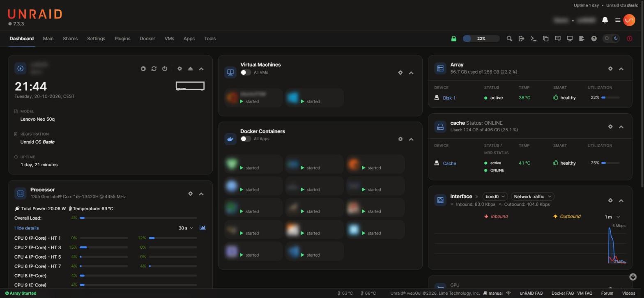Open the 1 m time range dropdown
Image resolution: width=644 pixels, height=298 pixels.
(612, 217)
